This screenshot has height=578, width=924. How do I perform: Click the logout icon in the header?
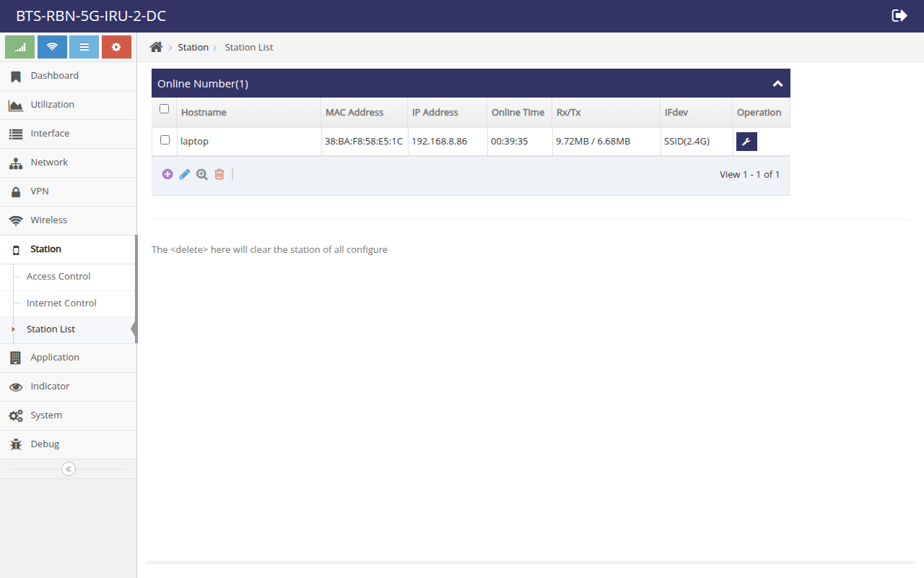899,16
